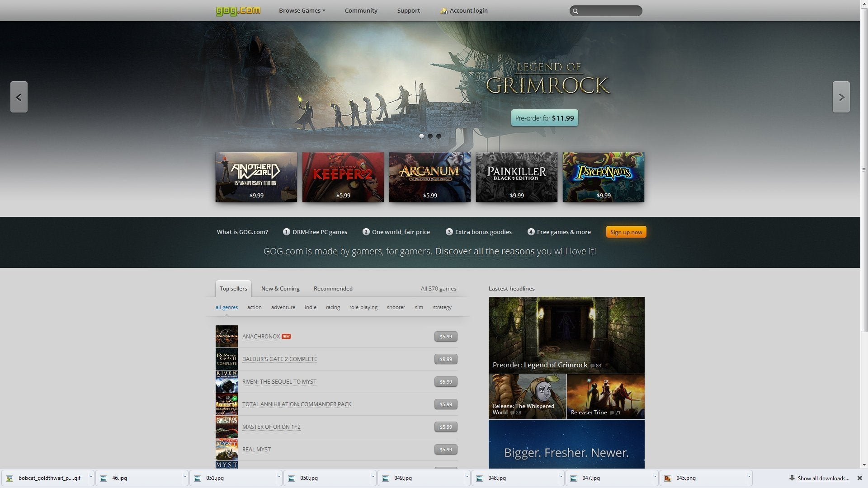Select the second carousel dot
This screenshot has width=868, height=488.
tap(430, 136)
